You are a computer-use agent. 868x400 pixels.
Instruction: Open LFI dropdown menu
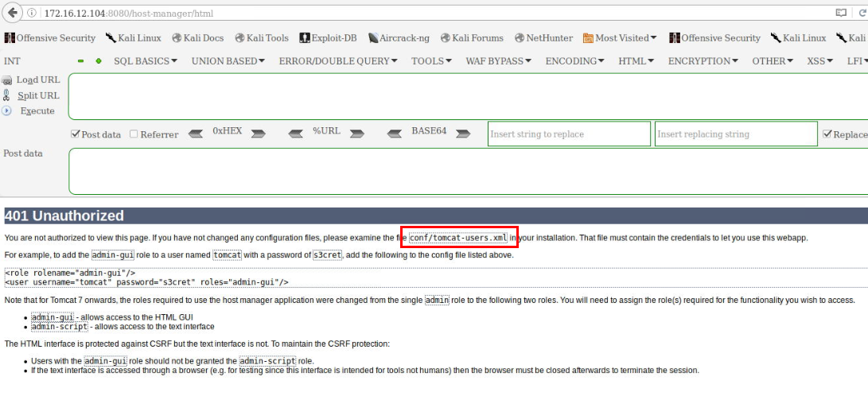[x=857, y=61]
